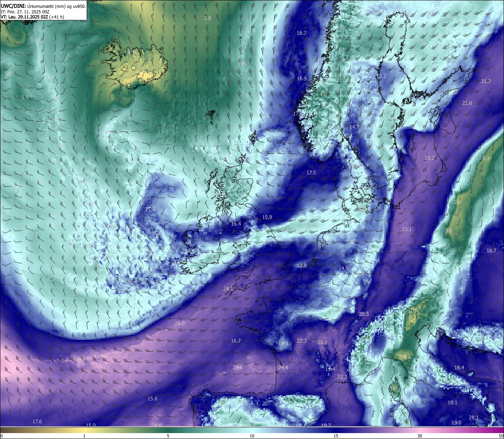Screen dimensions: 504x439
Task: Click the '22.3' value over France
Action: click(302, 341)
